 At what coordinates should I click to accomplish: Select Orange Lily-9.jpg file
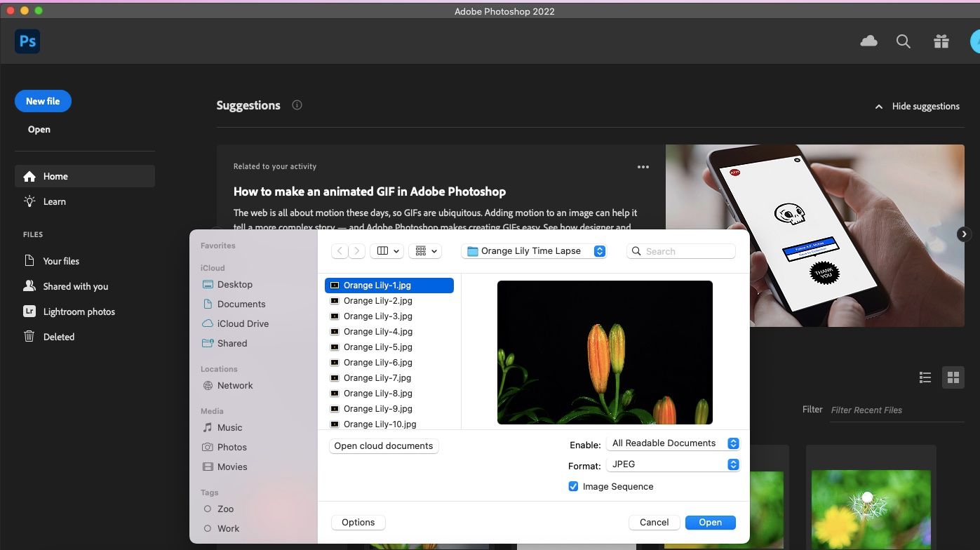[x=389, y=409]
